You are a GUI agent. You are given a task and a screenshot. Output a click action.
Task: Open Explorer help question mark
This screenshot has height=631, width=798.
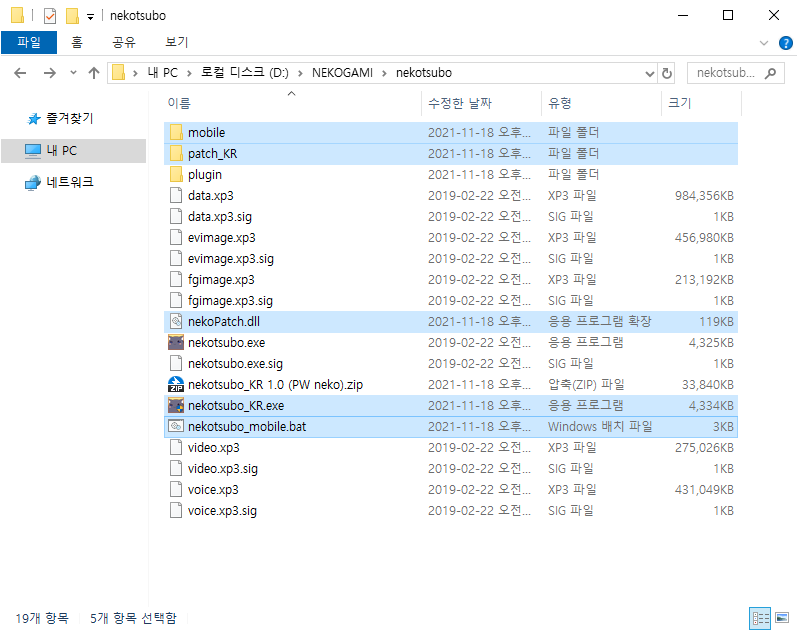pos(786,43)
